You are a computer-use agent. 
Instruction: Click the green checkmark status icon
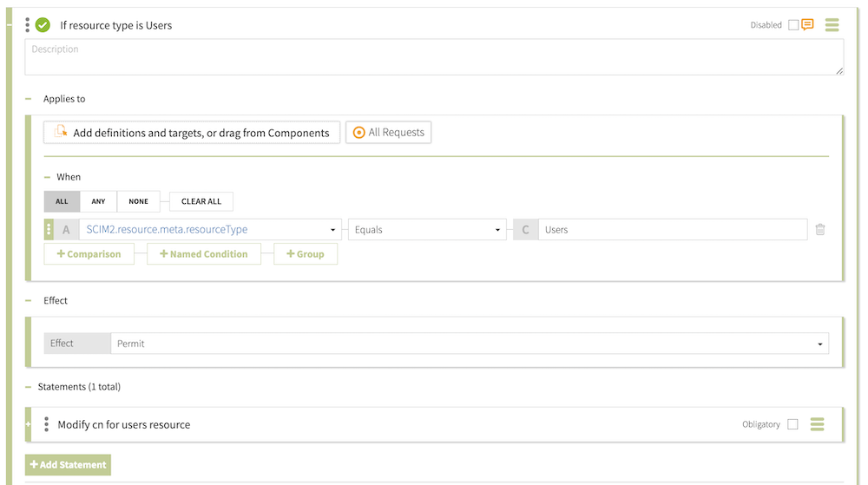[43, 25]
